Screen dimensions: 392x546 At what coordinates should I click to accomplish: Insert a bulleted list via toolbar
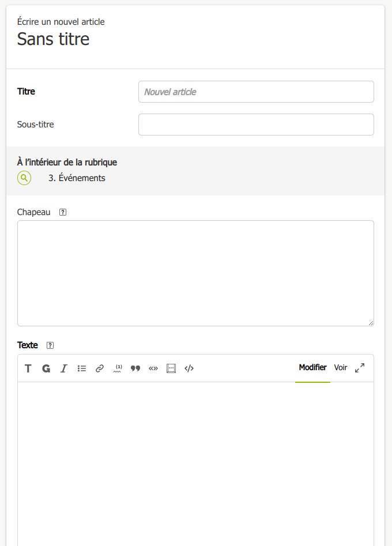coord(82,368)
